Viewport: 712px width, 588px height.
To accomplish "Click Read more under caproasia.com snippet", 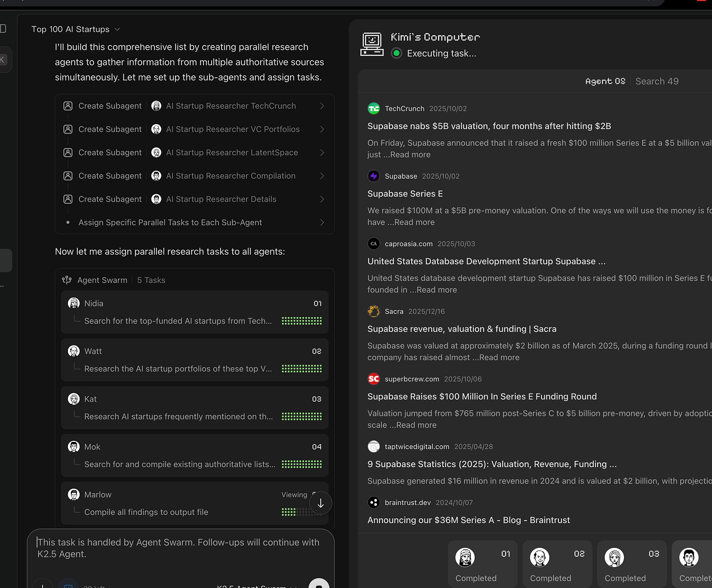I will point(437,289).
